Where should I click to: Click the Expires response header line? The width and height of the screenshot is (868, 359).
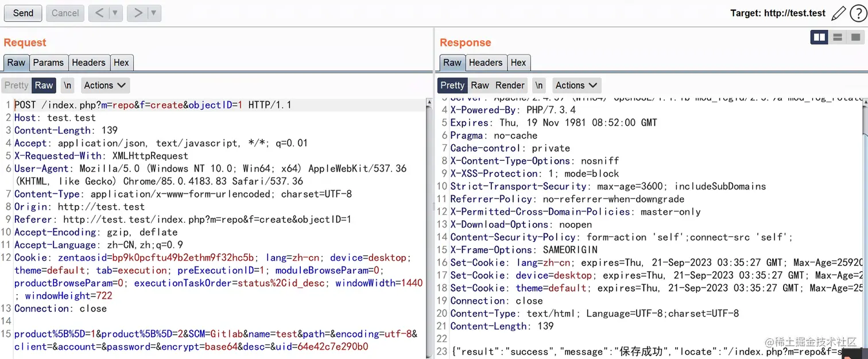[x=554, y=122]
